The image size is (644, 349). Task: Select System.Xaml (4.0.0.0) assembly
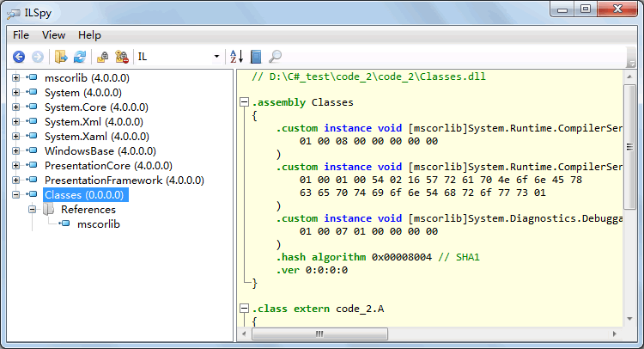tap(96, 136)
